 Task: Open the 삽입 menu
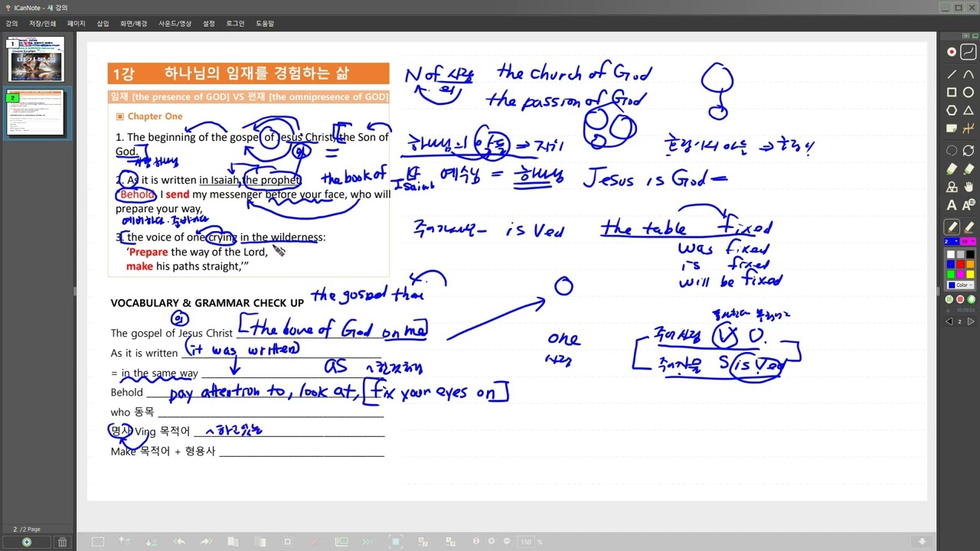pyautogui.click(x=103, y=24)
